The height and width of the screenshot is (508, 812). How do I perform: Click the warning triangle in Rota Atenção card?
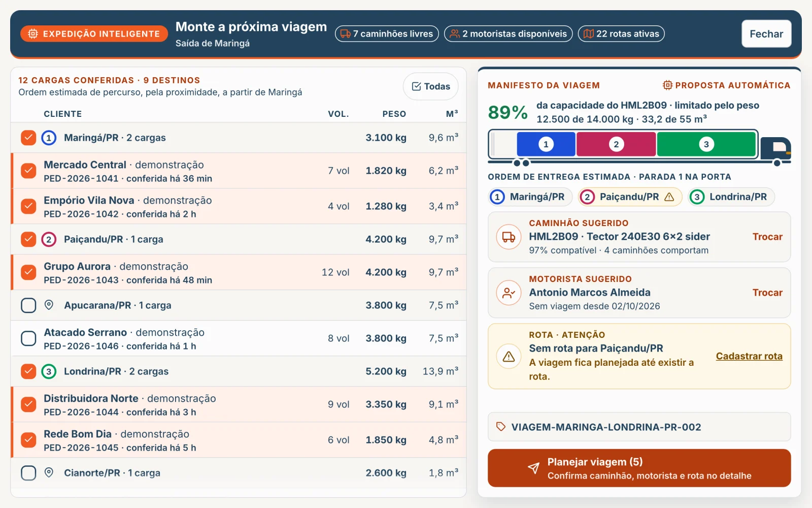[509, 357]
